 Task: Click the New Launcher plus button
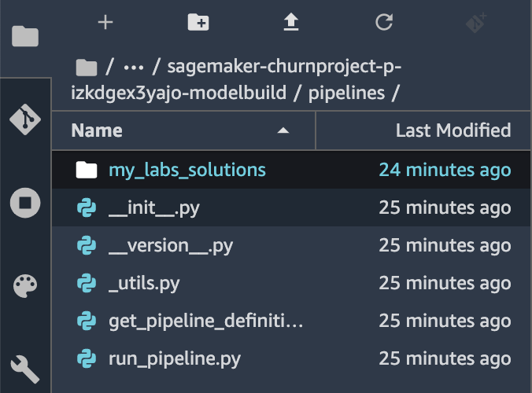pyautogui.click(x=105, y=22)
